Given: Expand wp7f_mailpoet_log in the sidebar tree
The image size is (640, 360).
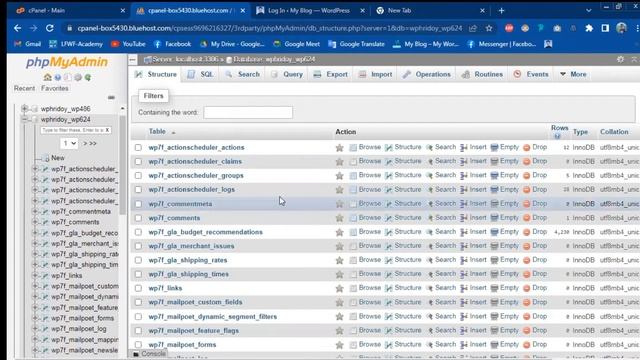Looking at the screenshot, I should 35,329.
